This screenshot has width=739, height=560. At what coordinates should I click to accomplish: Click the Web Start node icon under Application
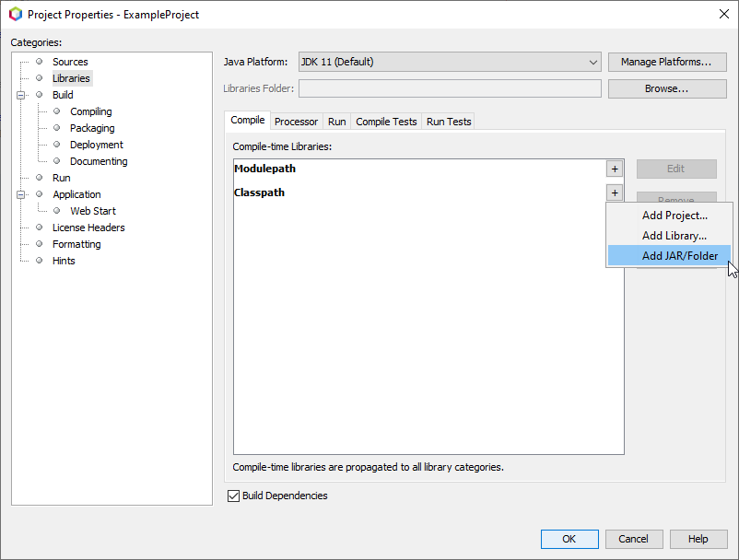(58, 211)
